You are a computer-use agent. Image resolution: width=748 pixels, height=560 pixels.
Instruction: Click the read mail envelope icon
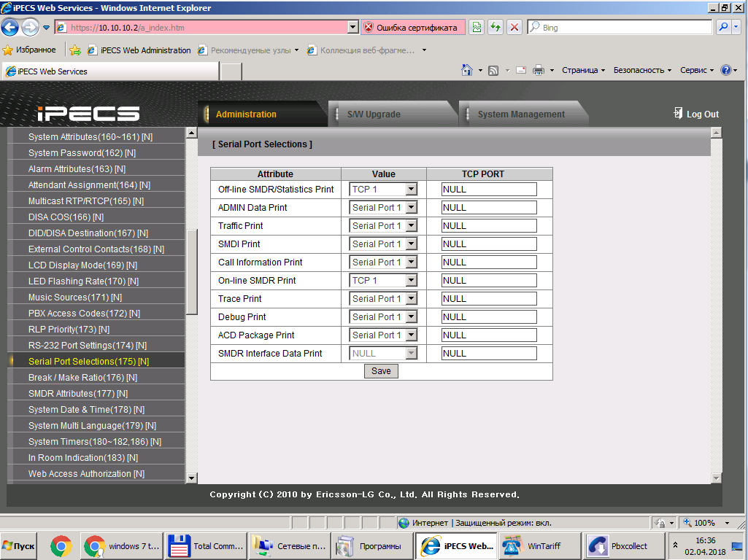(x=521, y=71)
